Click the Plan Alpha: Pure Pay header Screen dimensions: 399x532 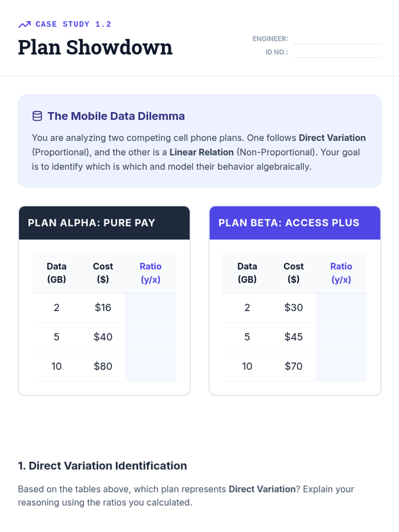coord(104,223)
